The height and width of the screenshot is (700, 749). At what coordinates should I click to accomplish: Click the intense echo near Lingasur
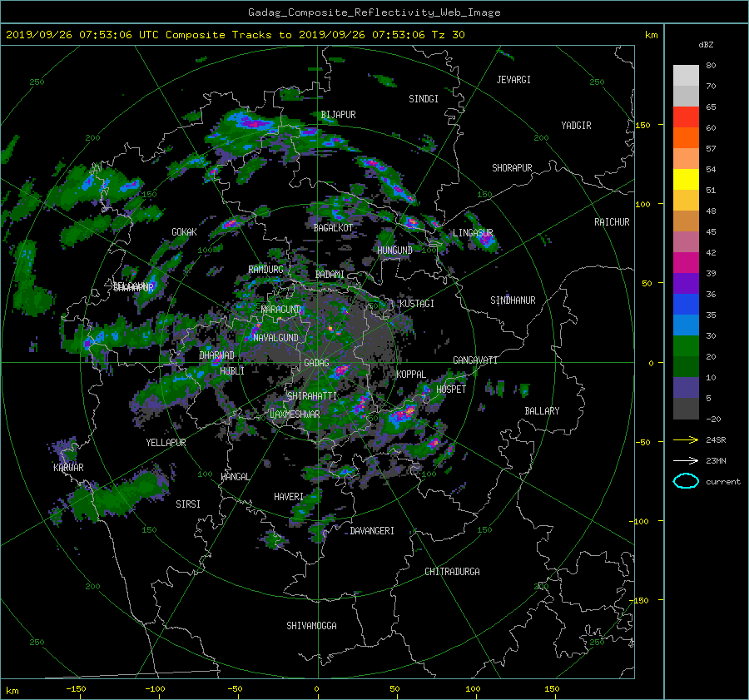tap(486, 241)
